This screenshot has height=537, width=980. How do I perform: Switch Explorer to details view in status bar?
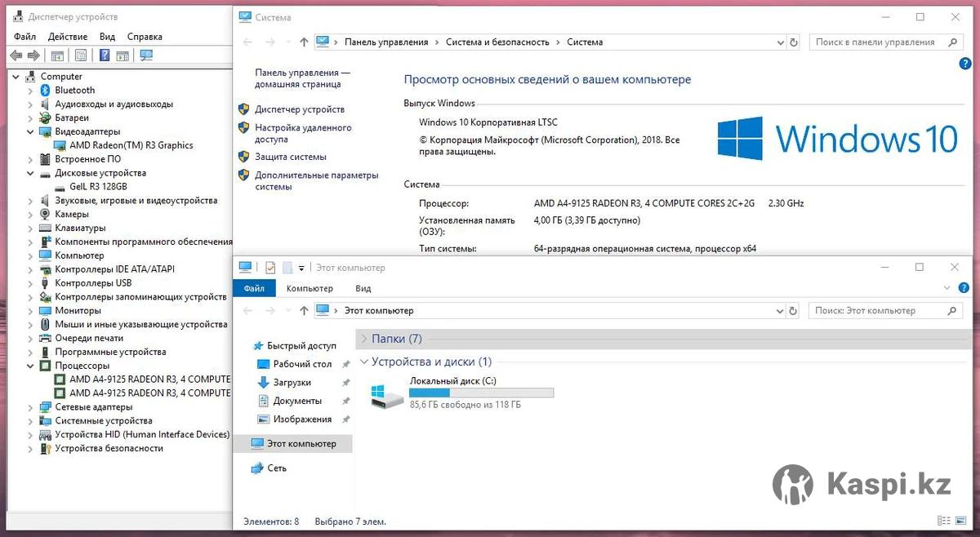[944, 521]
